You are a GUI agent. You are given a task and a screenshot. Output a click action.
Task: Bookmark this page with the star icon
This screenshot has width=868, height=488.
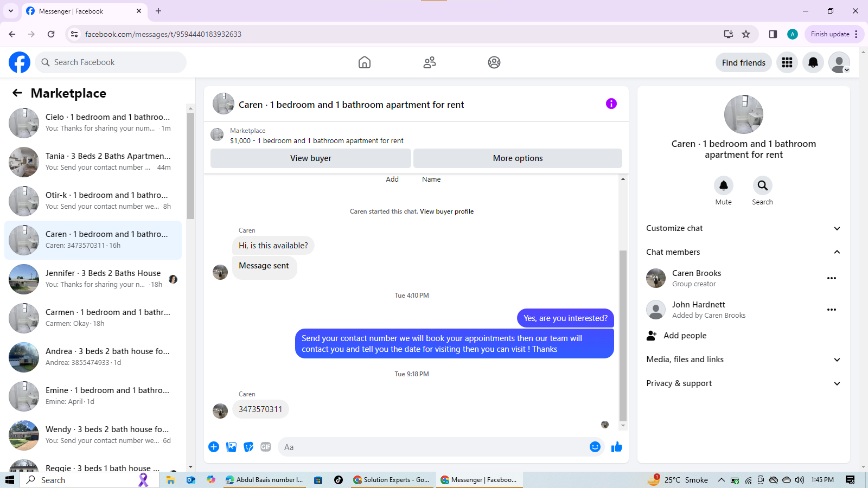tap(746, 34)
